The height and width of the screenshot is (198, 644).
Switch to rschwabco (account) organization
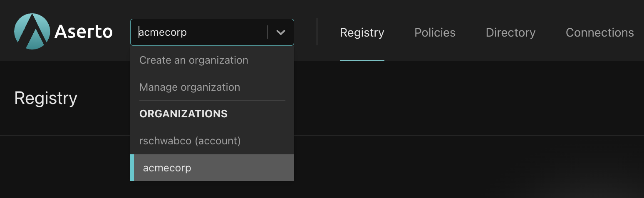pyautogui.click(x=190, y=141)
